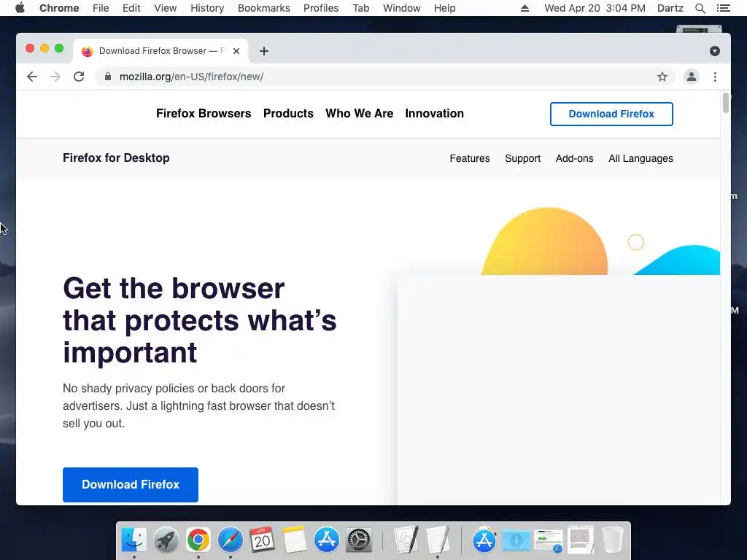Open Who We Are navigation menu

(359, 113)
